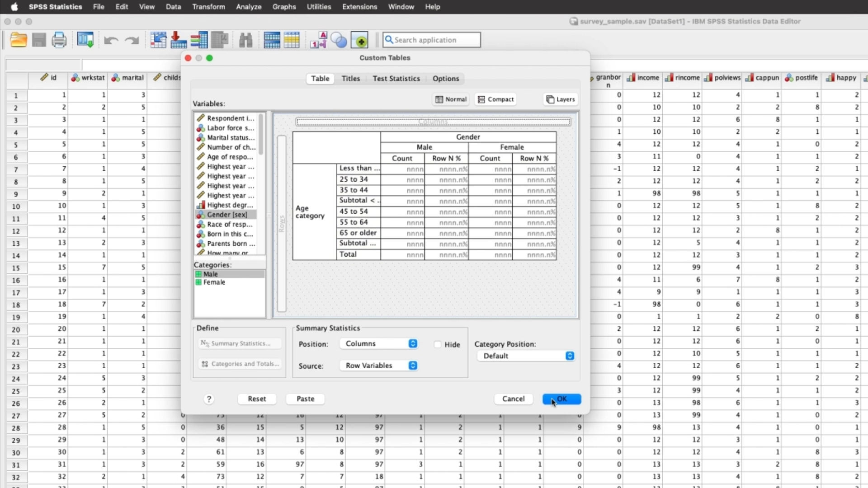The height and width of the screenshot is (488, 868).
Task: Click the Go to case icon
Action: click(158, 40)
